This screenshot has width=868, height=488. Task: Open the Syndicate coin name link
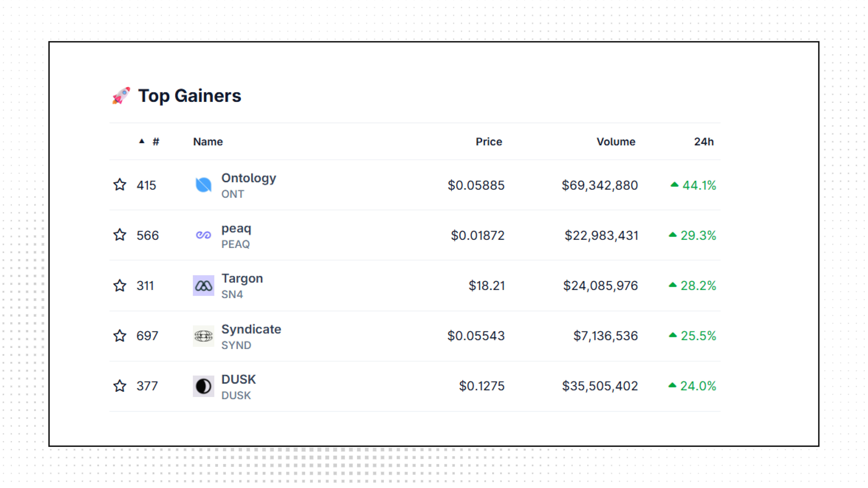[251, 329]
